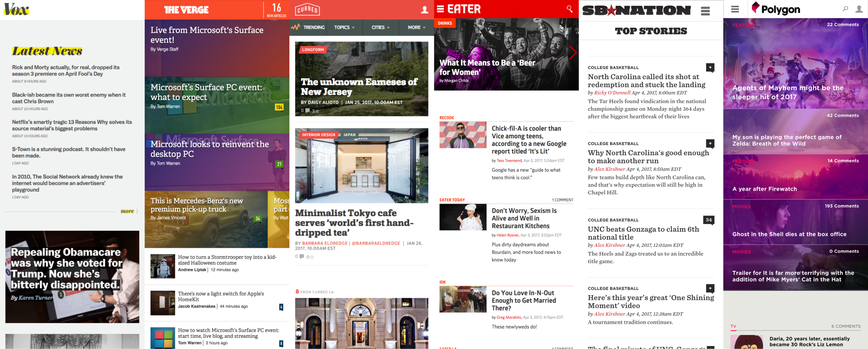Open 42 Comments on Zelda story
The image size is (868, 349).
click(x=843, y=115)
